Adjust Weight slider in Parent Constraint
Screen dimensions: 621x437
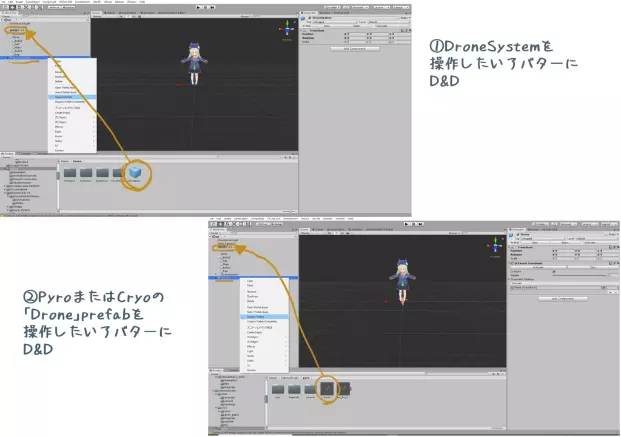[579, 275]
